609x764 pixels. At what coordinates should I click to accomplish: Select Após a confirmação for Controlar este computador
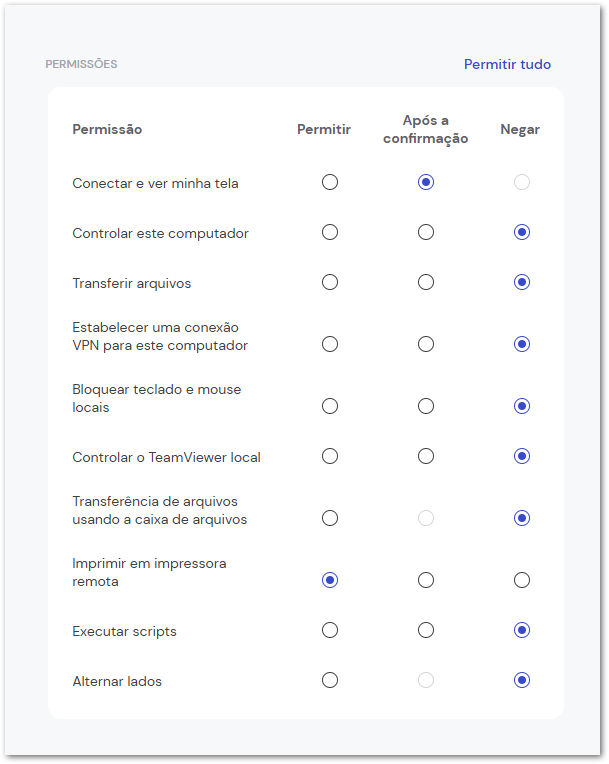coord(426,232)
